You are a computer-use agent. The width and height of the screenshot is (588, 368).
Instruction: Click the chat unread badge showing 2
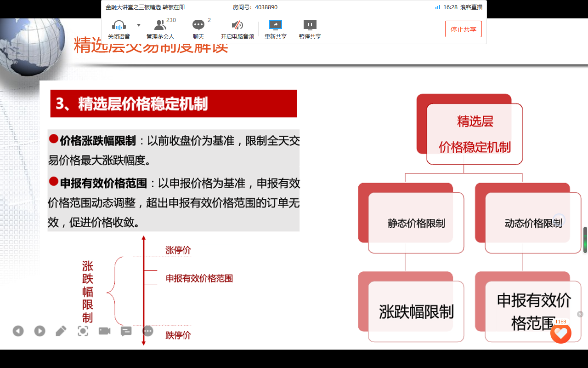point(209,20)
